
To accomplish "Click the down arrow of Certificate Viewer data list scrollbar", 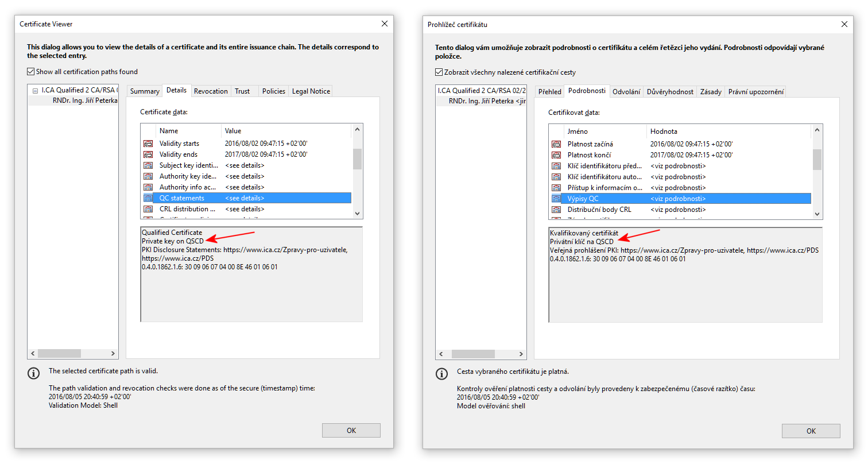I will 357,213.
